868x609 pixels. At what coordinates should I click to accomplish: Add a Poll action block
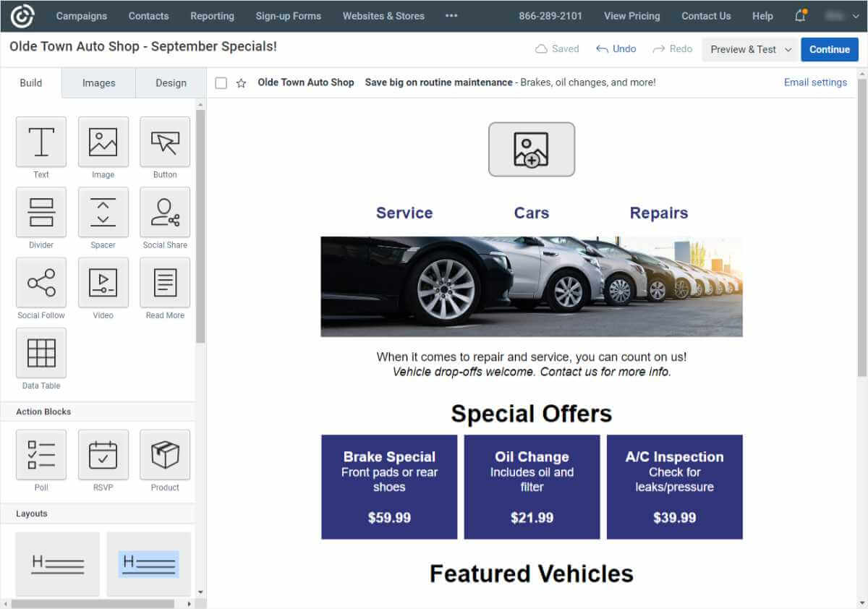(41, 455)
